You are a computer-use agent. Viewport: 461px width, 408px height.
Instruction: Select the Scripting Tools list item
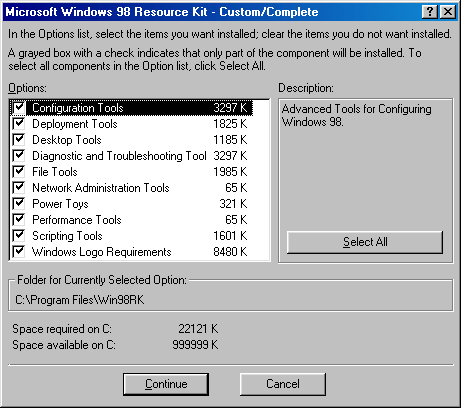(67, 236)
